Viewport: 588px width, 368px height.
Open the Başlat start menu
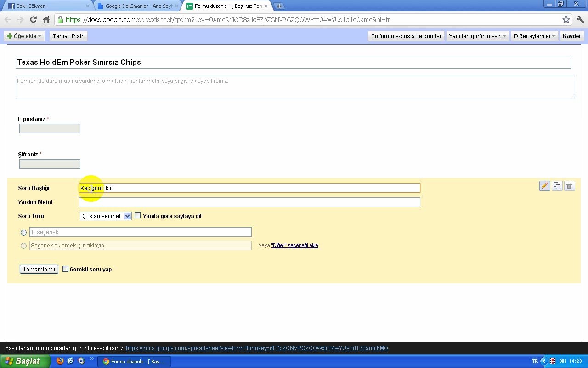[25, 361]
